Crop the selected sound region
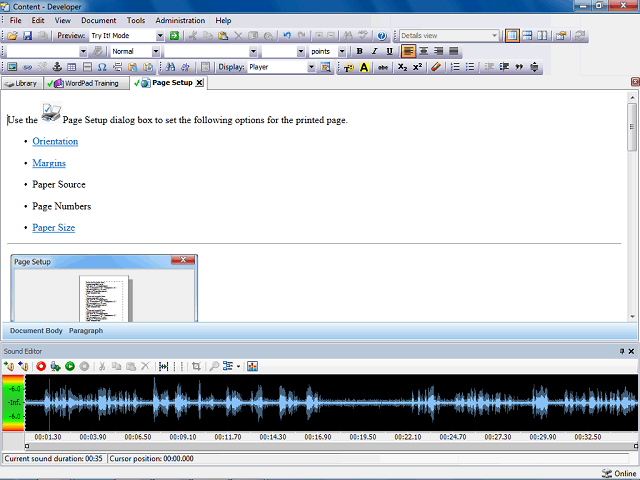The width and height of the screenshot is (640, 480). [x=196, y=366]
